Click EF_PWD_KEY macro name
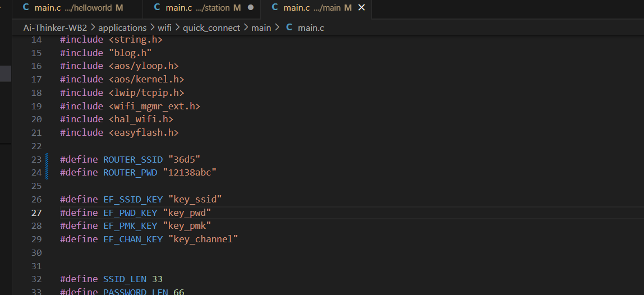The image size is (644, 295). pyautogui.click(x=130, y=213)
